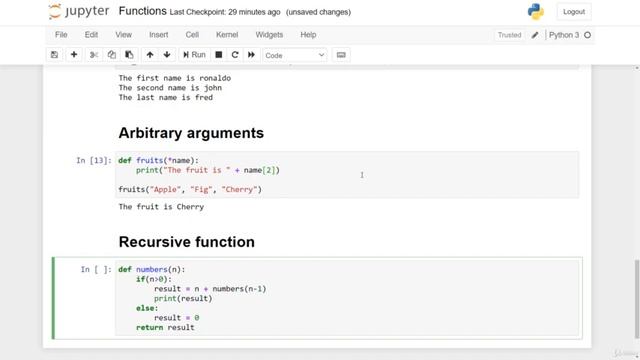Click the line return result
Image resolution: width=640 pixels, height=360 pixels.
coord(165,327)
